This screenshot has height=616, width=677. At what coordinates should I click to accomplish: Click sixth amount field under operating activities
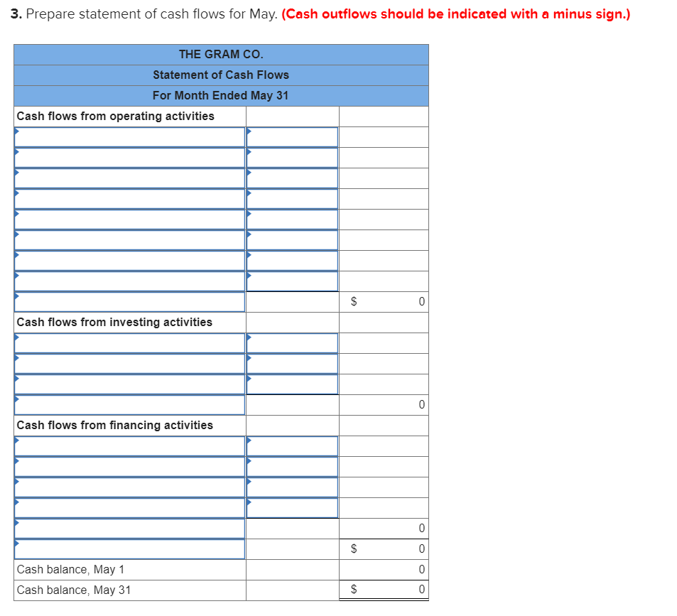pyautogui.click(x=292, y=240)
